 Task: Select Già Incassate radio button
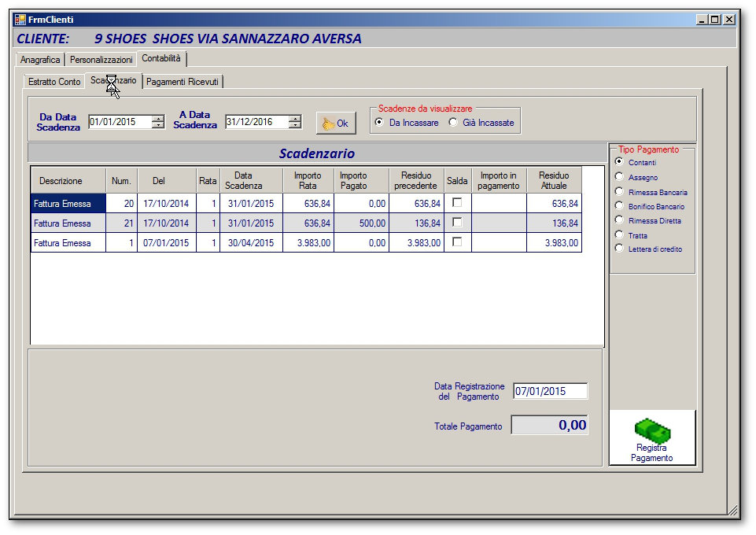pos(452,123)
